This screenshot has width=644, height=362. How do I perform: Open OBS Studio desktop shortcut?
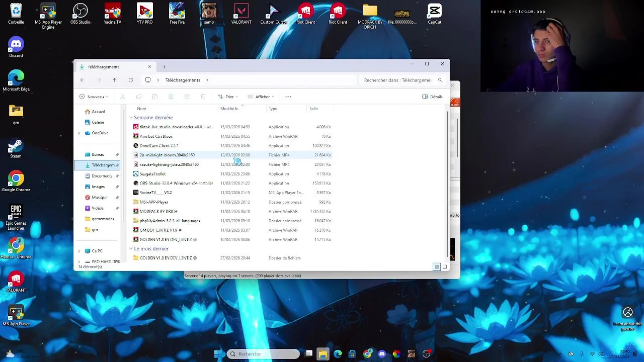80,14
